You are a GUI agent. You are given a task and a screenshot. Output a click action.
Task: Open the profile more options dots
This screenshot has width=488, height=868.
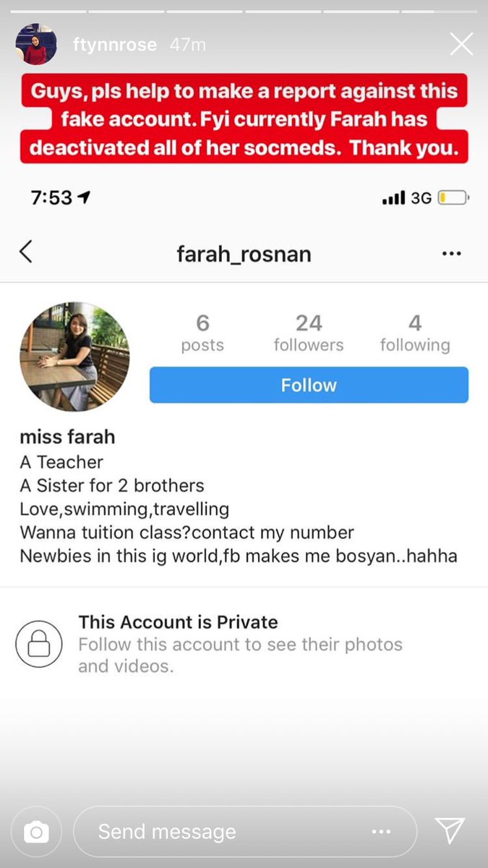(451, 254)
